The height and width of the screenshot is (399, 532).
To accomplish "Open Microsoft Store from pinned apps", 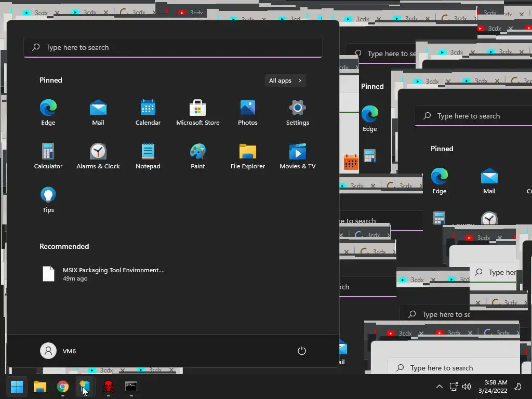I will 198,113.
